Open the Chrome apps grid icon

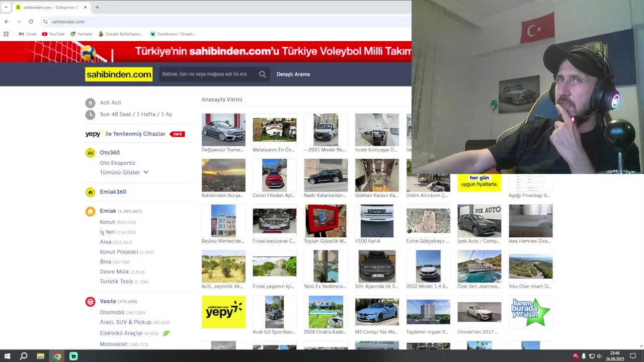(6, 34)
